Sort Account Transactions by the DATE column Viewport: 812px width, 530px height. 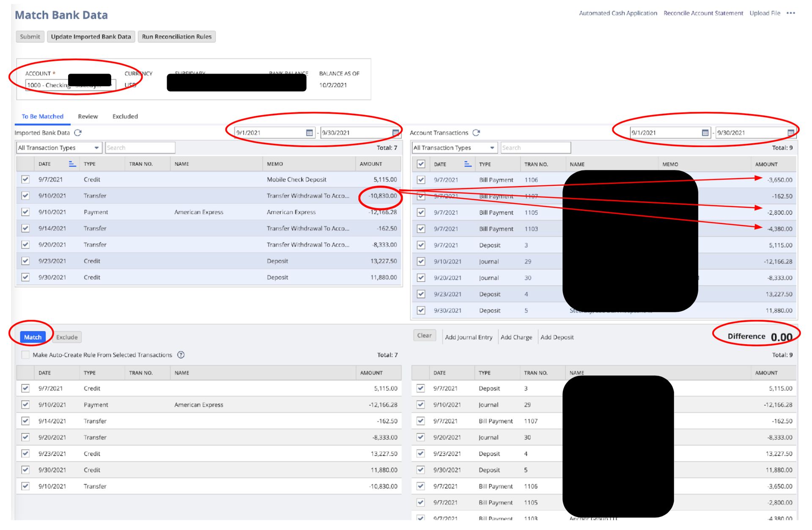[468, 164]
